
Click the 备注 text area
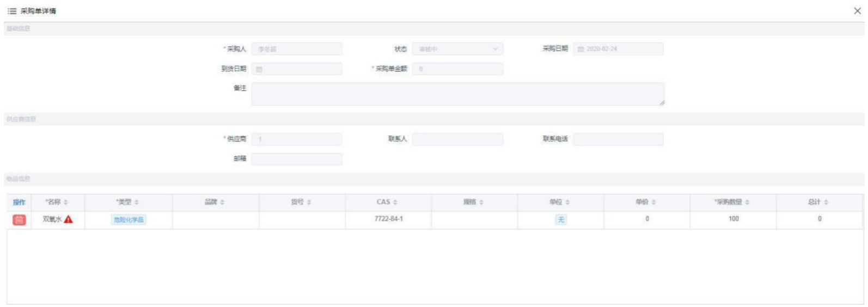[457, 94]
